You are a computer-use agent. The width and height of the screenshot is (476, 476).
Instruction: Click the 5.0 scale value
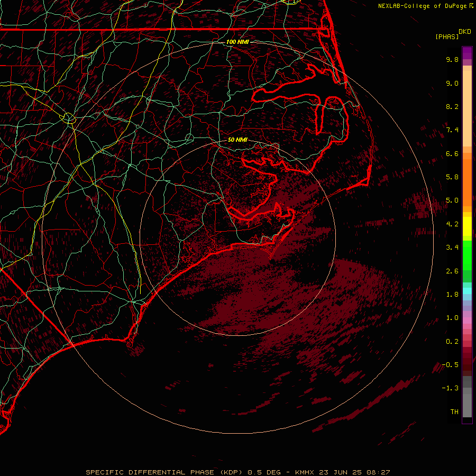coord(452,200)
